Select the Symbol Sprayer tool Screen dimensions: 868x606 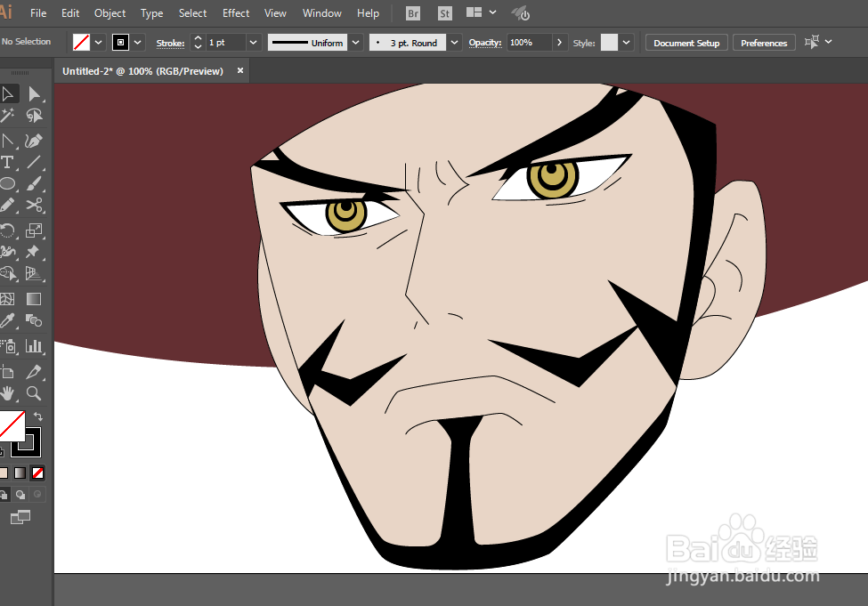pyautogui.click(x=8, y=346)
